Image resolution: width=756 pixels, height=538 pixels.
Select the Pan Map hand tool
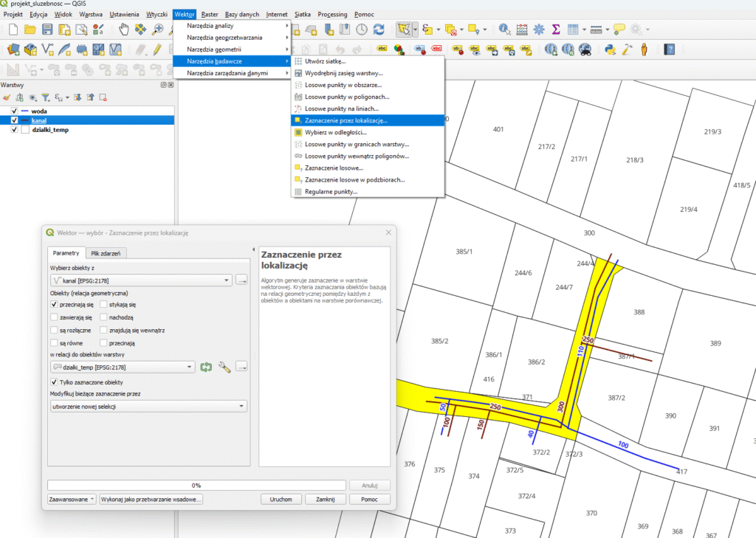click(x=123, y=30)
